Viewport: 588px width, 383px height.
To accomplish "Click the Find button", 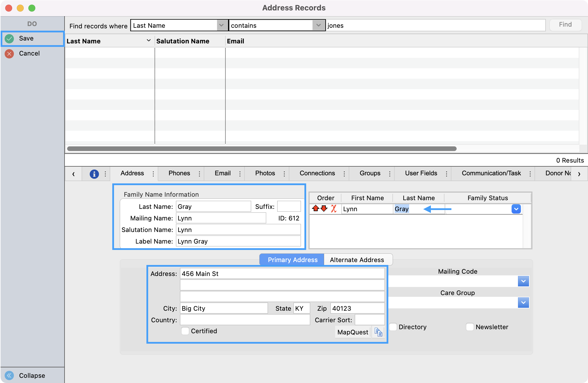I will 565,25.
